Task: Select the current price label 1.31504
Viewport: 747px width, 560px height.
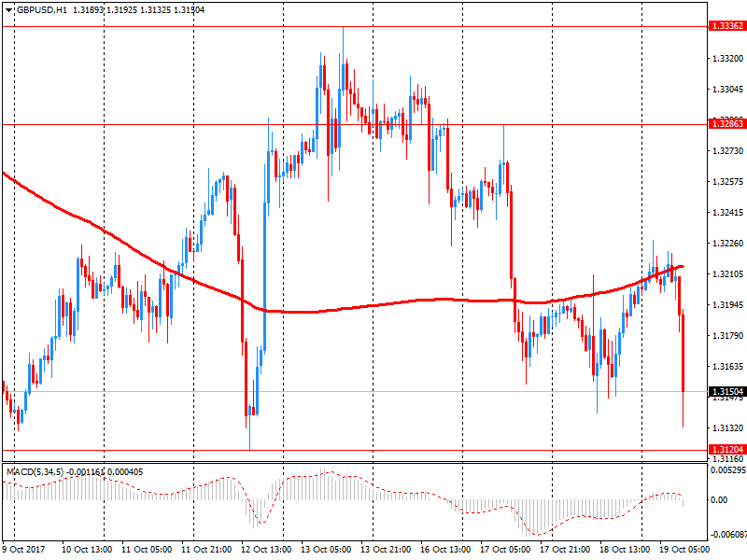Action: (727, 391)
